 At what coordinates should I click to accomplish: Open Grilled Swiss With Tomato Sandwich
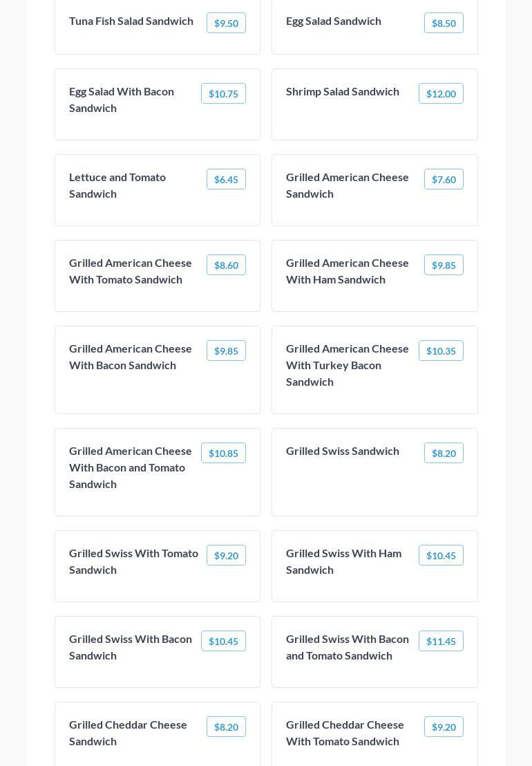click(x=133, y=561)
